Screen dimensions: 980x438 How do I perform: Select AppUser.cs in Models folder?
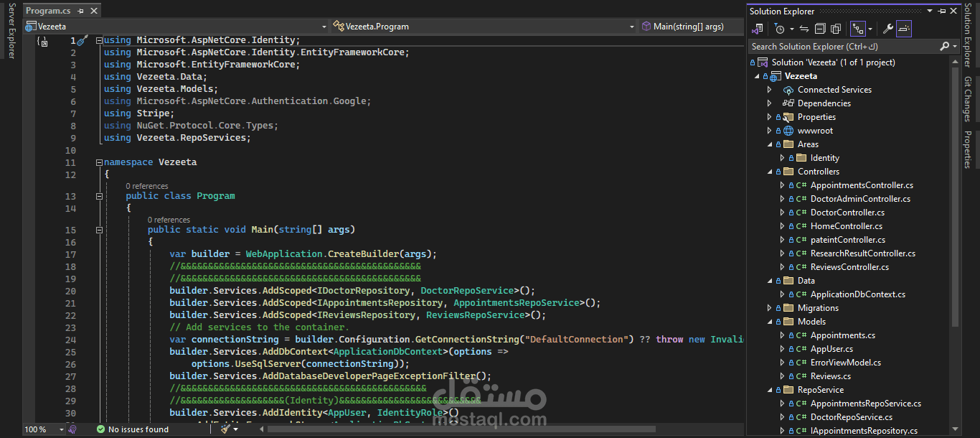point(831,349)
